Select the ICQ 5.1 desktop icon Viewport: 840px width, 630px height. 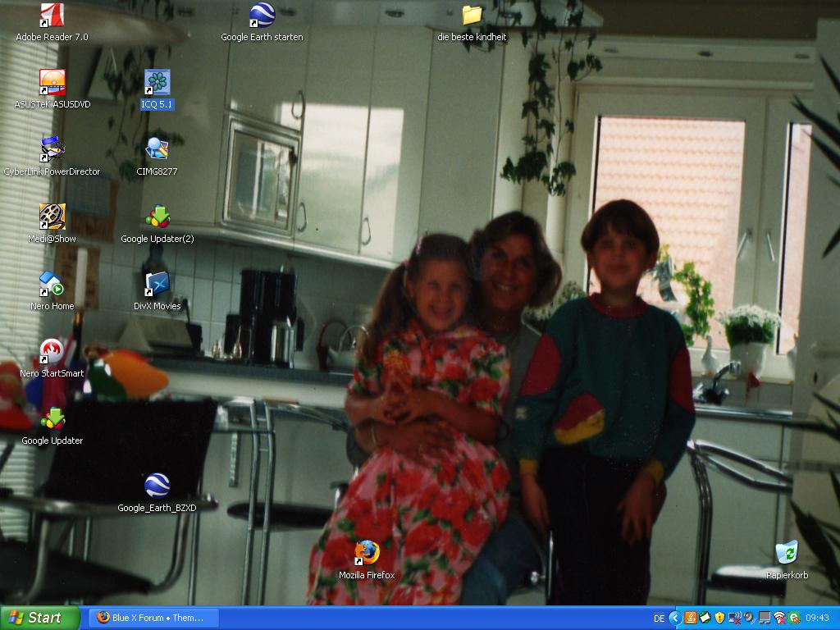[x=157, y=83]
